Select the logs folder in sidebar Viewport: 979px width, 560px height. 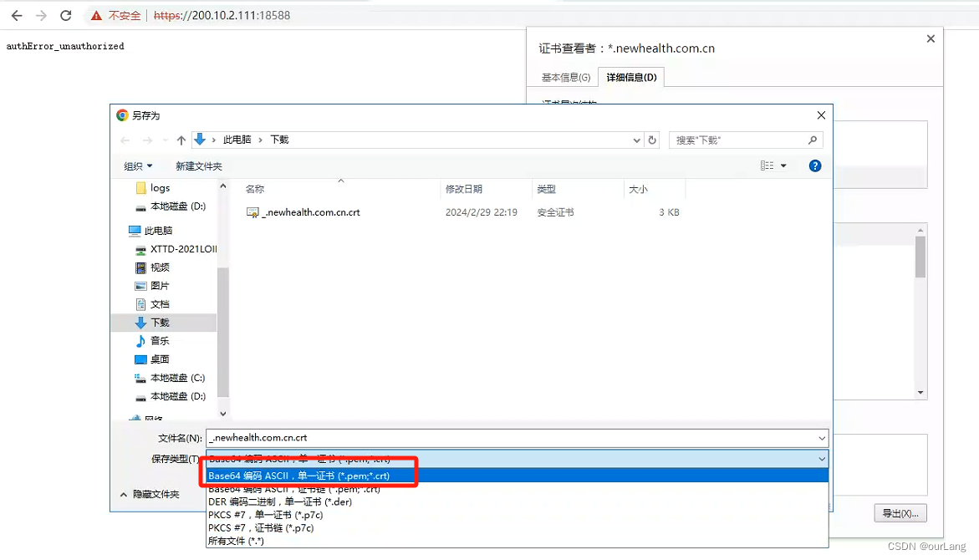click(153, 188)
